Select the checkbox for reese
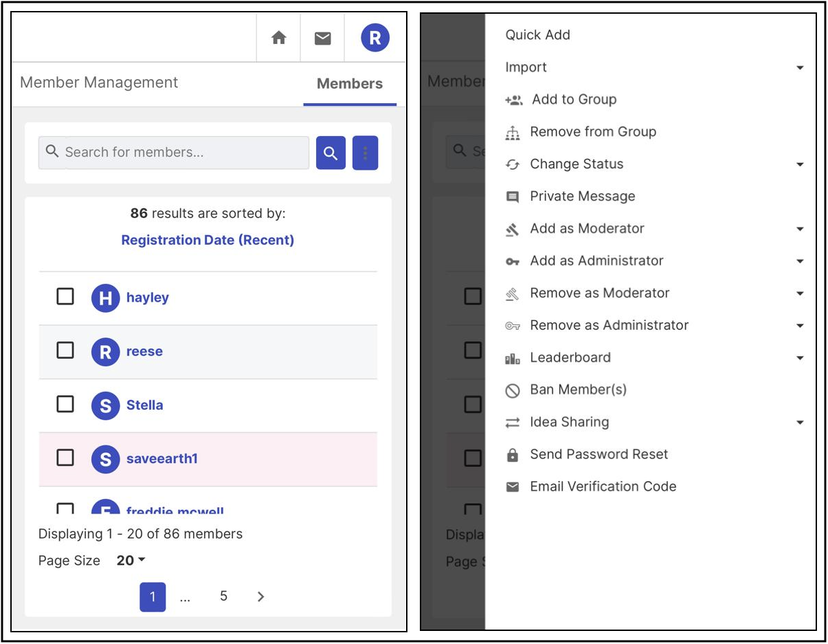The height and width of the screenshot is (644, 828). [65, 350]
